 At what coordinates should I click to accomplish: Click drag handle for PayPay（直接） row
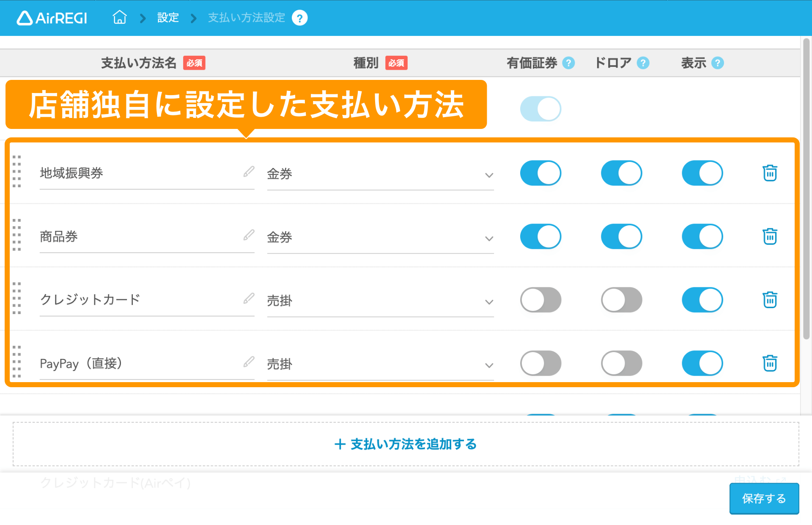click(x=17, y=362)
